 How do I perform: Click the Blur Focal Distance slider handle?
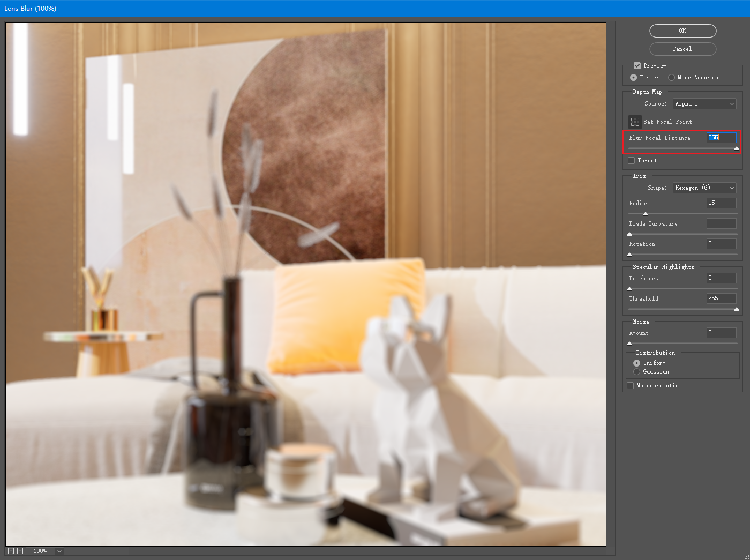tap(736, 148)
